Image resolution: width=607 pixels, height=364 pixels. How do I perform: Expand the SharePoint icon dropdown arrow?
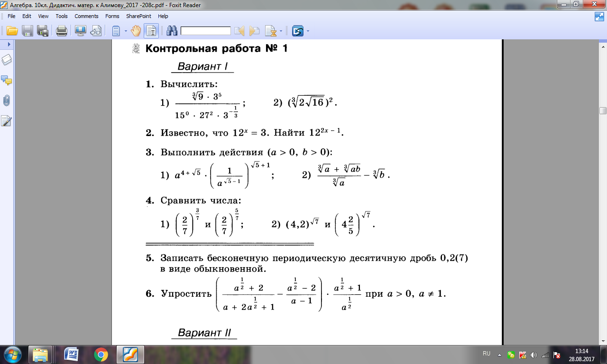coord(308,31)
